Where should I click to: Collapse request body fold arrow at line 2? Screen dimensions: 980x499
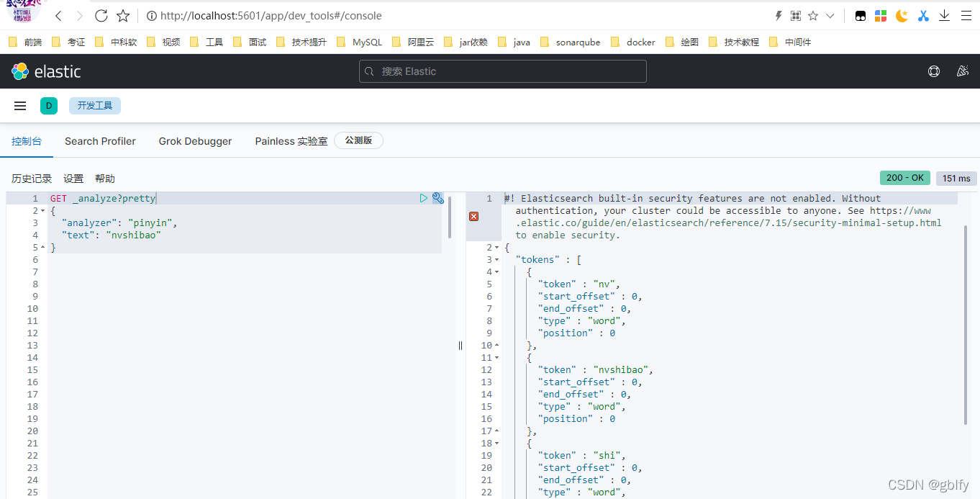[43, 211]
